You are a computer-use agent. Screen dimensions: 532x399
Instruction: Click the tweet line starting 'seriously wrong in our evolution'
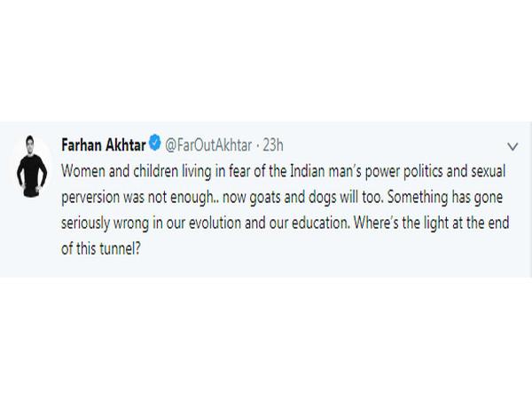285,223
